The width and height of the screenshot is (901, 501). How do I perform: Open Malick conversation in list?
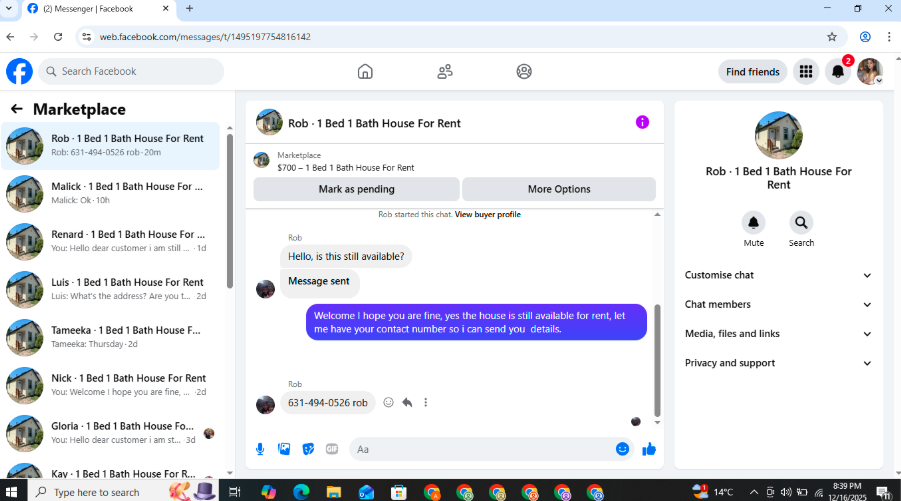(110, 194)
